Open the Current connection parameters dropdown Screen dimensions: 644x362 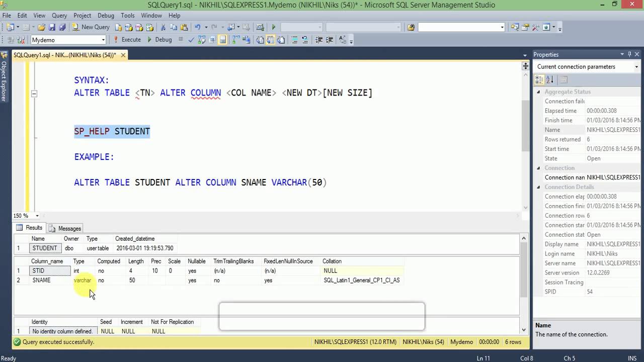tap(636, 67)
